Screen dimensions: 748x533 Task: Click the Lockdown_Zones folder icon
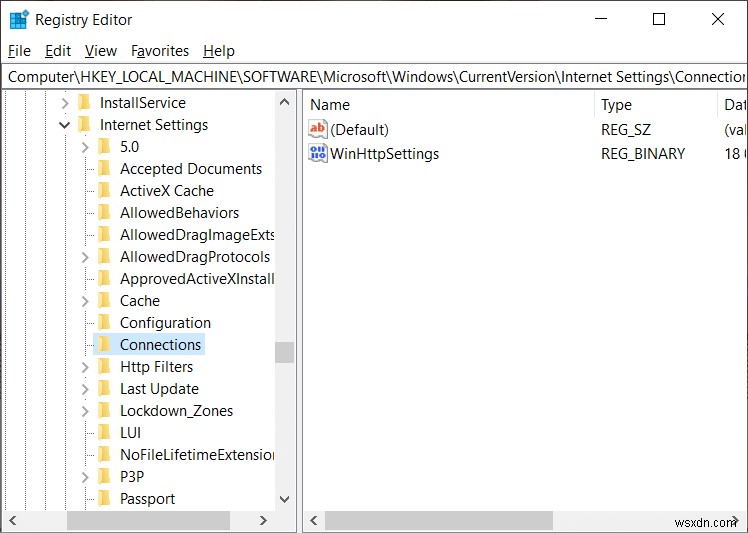pos(104,410)
